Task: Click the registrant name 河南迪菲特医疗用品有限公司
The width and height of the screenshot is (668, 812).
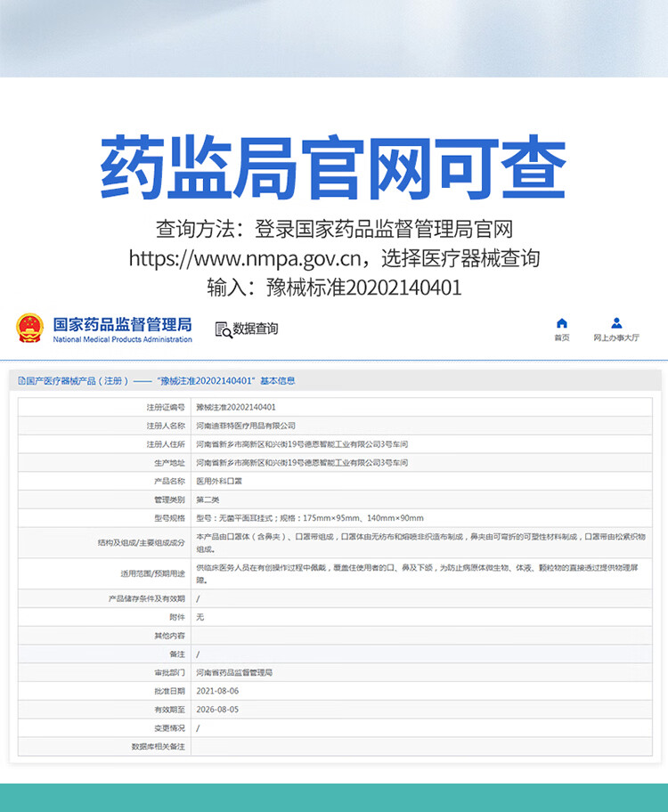Action: pyautogui.click(x=245, y=426)
